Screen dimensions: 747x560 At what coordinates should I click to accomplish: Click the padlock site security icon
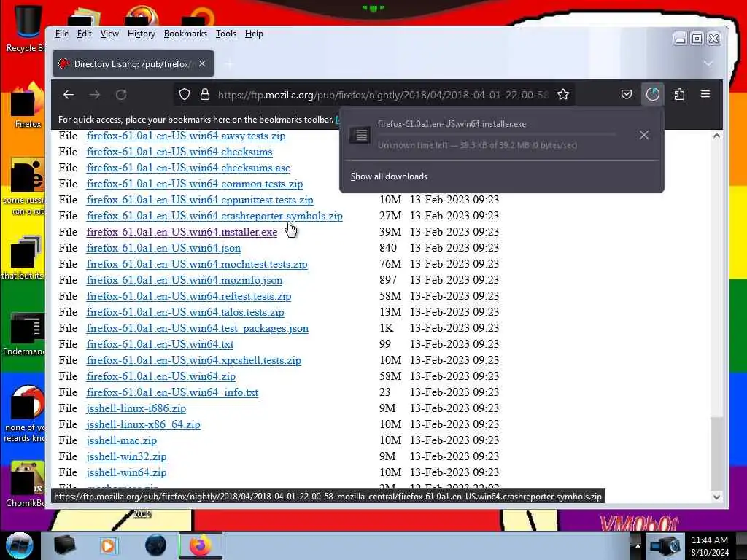point(205,94)
